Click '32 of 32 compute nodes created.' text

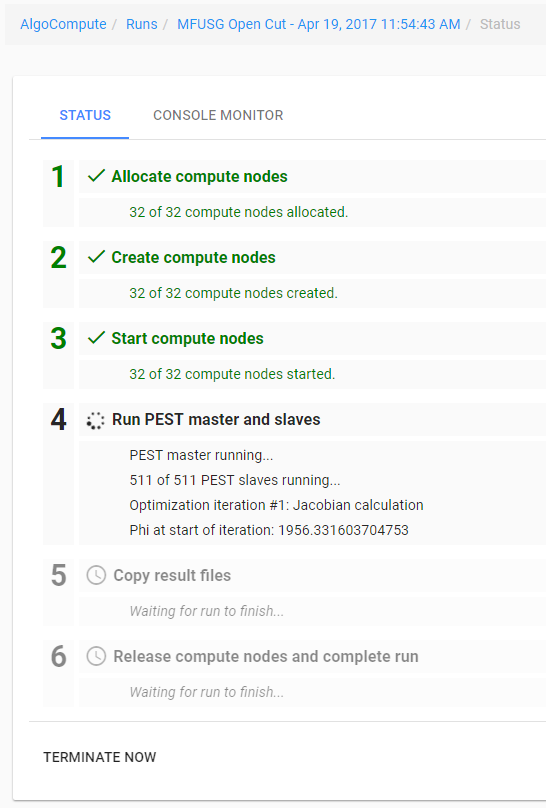pos(233,293)
